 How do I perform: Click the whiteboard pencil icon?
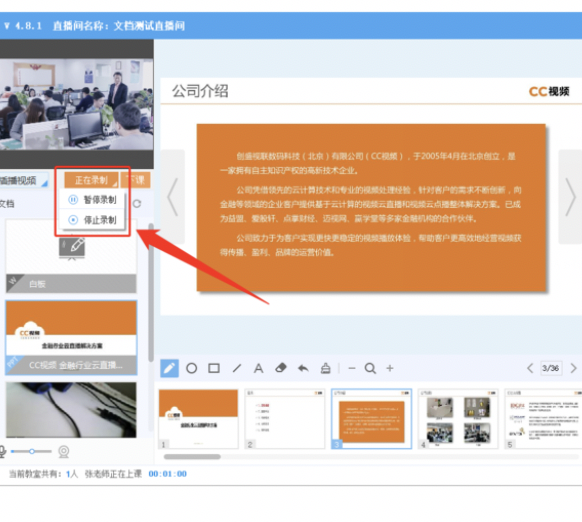tap(72, 248)
